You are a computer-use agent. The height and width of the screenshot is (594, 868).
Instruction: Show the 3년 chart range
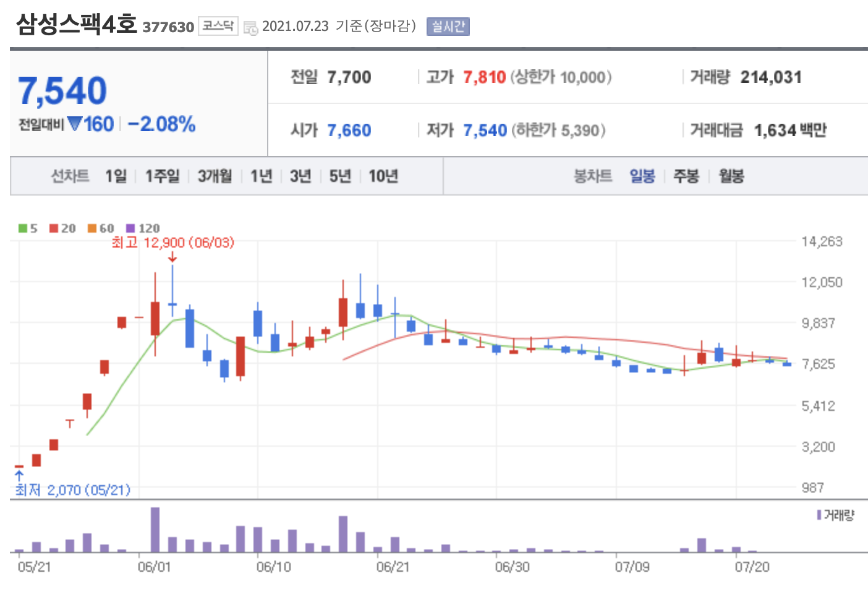click(300, 176)
